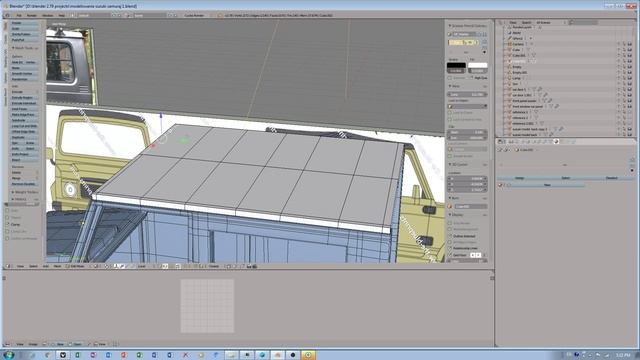The image size is (640, 360).
Task: Click the Blender info editor icon at top-left
Action: tap(8, 15)
